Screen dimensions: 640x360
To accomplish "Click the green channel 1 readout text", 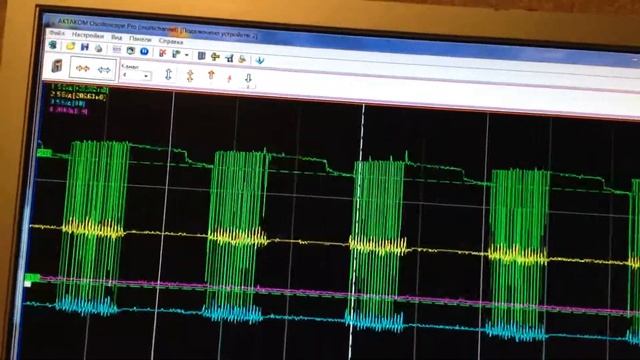I will pyautogui.click(x=81, y=88).
